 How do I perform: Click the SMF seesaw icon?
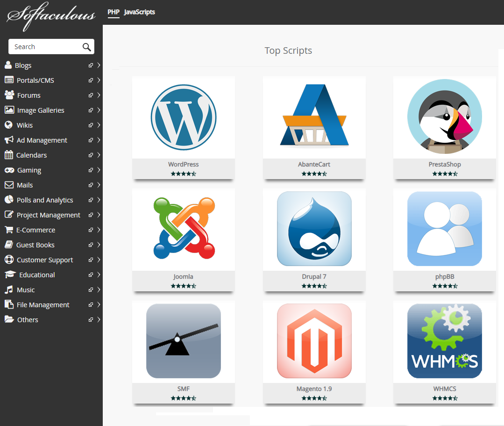tap(183, 340)
